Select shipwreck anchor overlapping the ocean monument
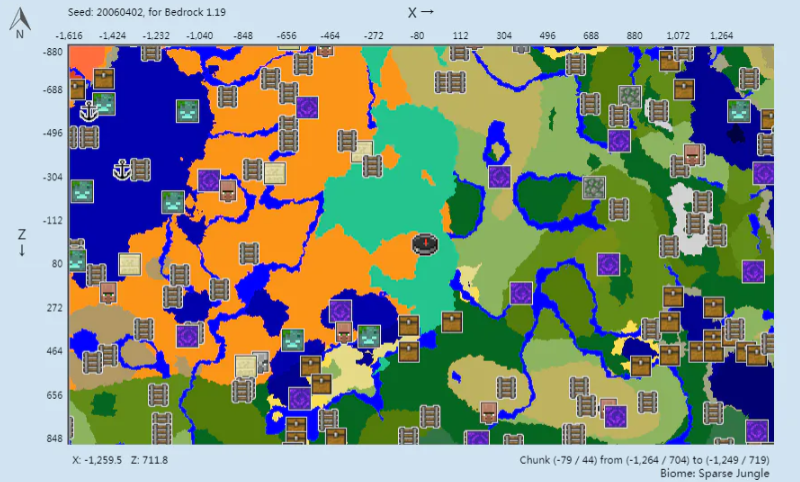 89,111
